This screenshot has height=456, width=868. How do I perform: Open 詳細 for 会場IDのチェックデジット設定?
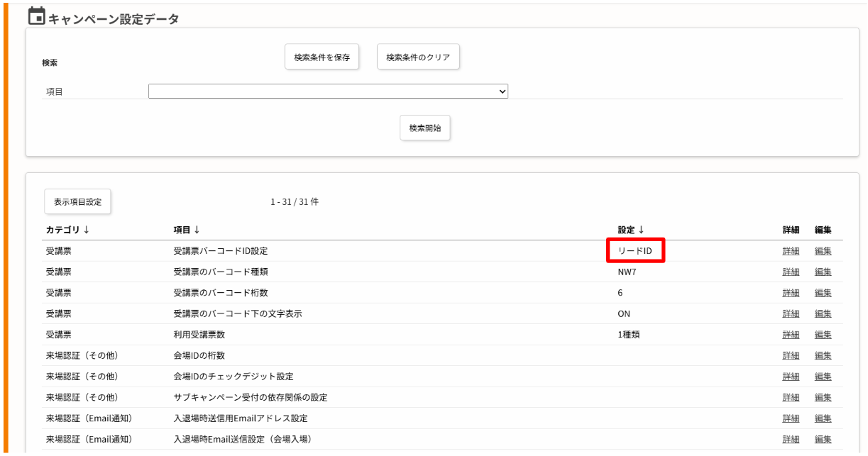(x=791, y=377)
